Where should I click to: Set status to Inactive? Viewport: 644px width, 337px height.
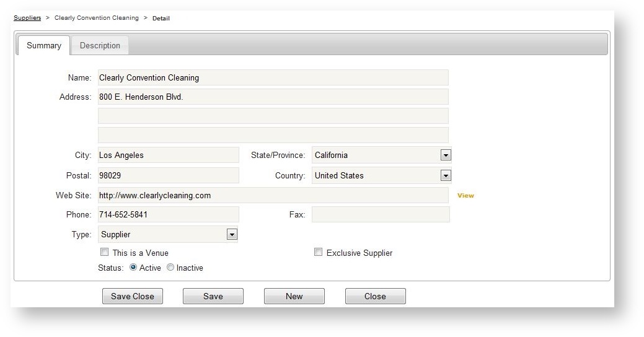[x=170, y=268]
